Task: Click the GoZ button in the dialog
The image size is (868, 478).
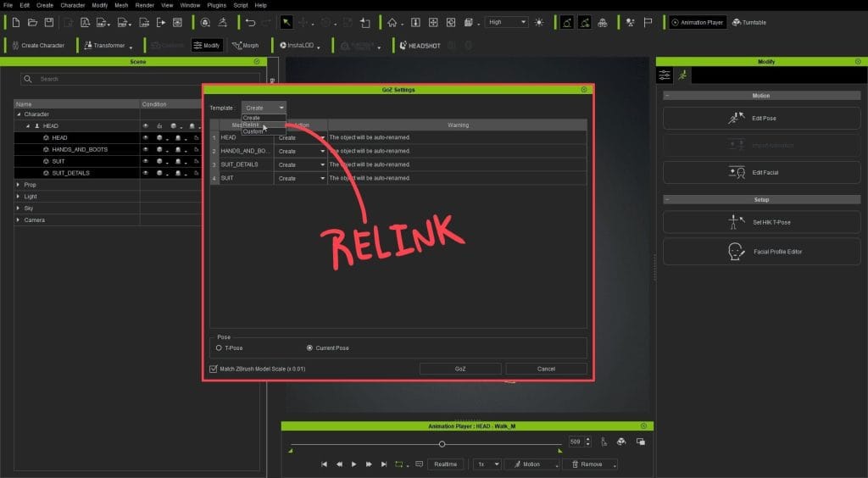Action: tap(460, 369)
